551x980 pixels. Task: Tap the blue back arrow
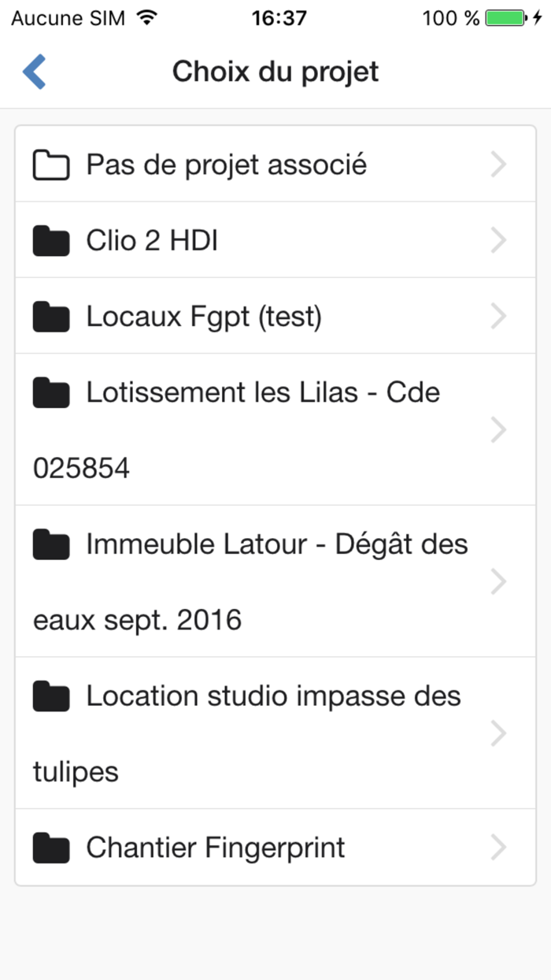(35, 72)
